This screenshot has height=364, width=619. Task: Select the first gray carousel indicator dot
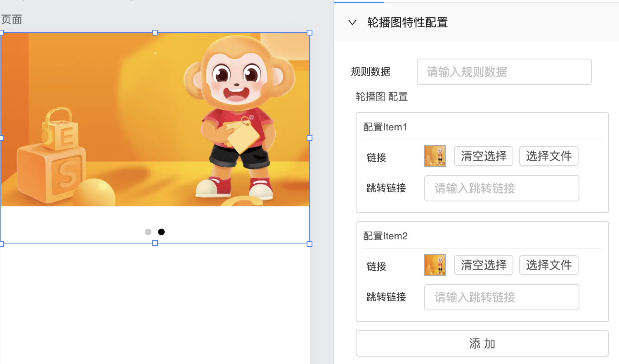(148, 232)
